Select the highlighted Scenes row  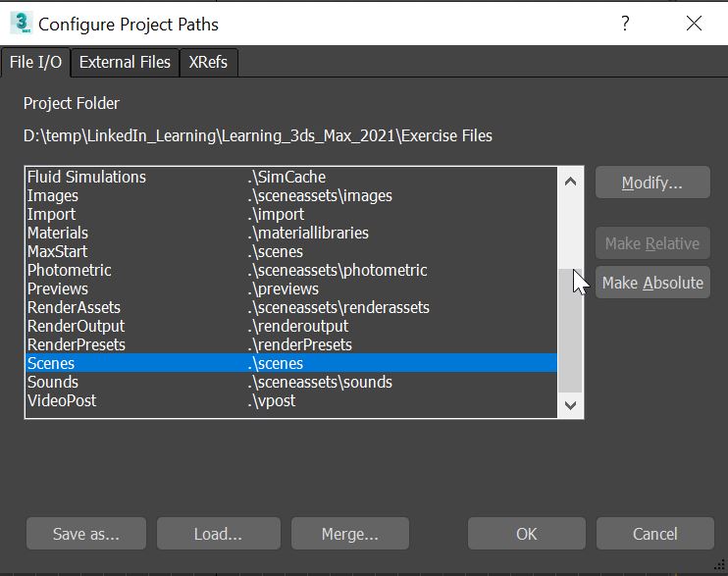(291, 363)
